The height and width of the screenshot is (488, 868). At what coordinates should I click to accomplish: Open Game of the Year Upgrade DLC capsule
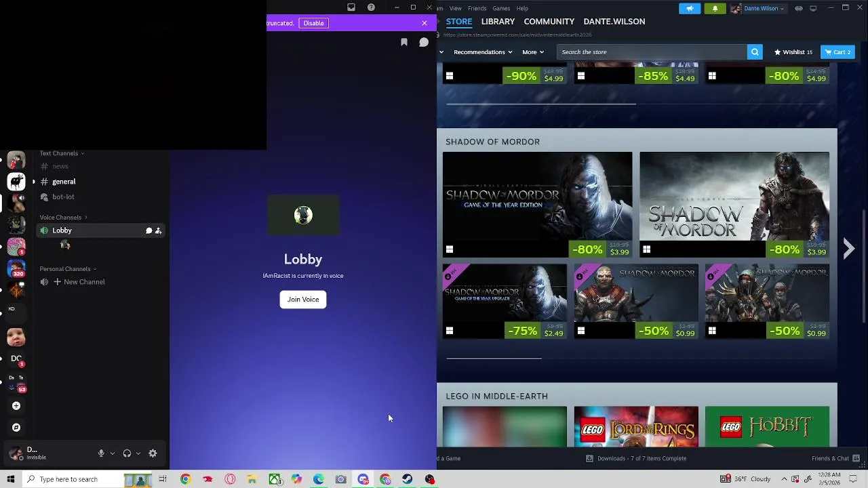[x=505, y=302]
